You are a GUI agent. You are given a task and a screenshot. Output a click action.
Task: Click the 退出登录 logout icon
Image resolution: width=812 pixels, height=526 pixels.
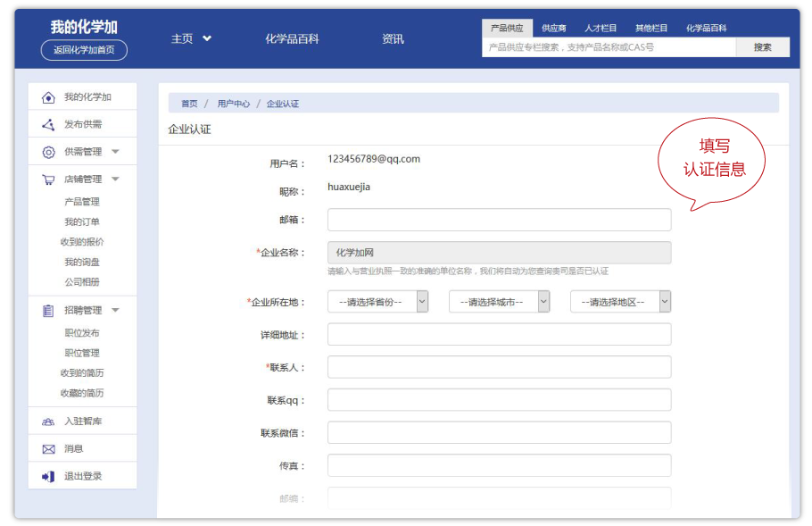(48, 476)
